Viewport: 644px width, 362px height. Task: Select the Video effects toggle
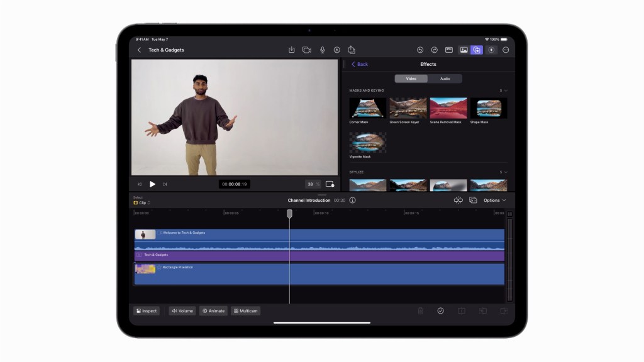[411, 79]
